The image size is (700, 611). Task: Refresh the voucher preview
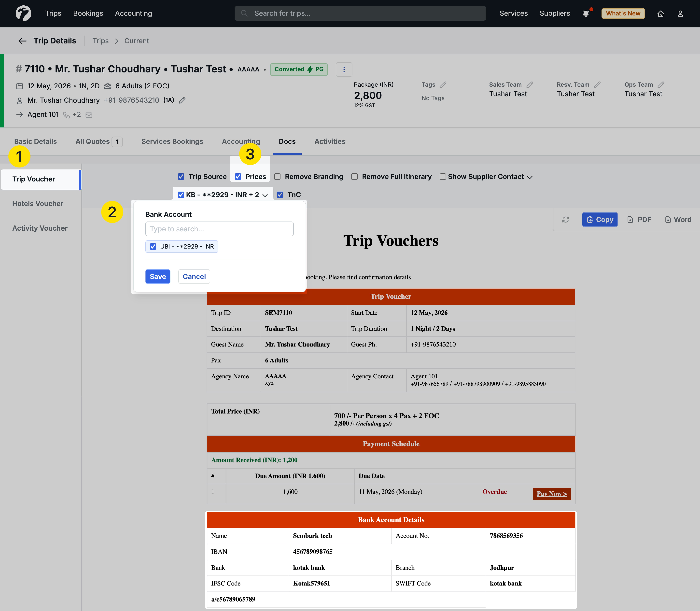566,220
